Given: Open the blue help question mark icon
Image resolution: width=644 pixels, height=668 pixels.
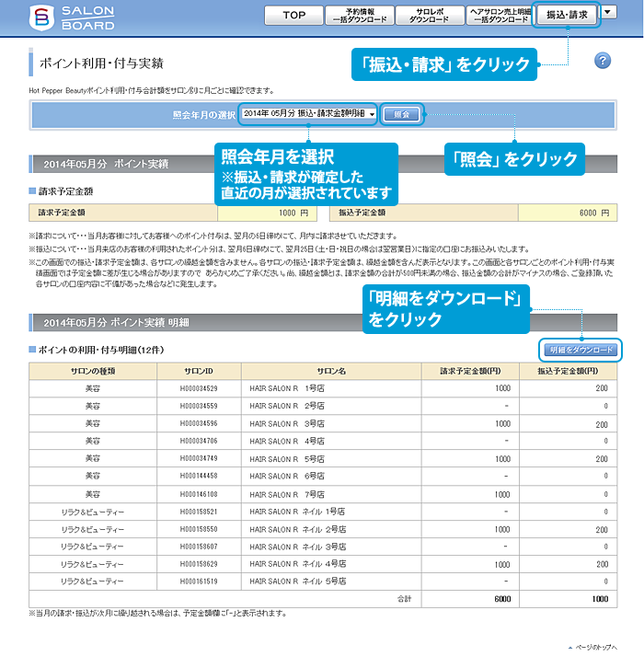Looking at the screenshot, I should pos(603,61).
